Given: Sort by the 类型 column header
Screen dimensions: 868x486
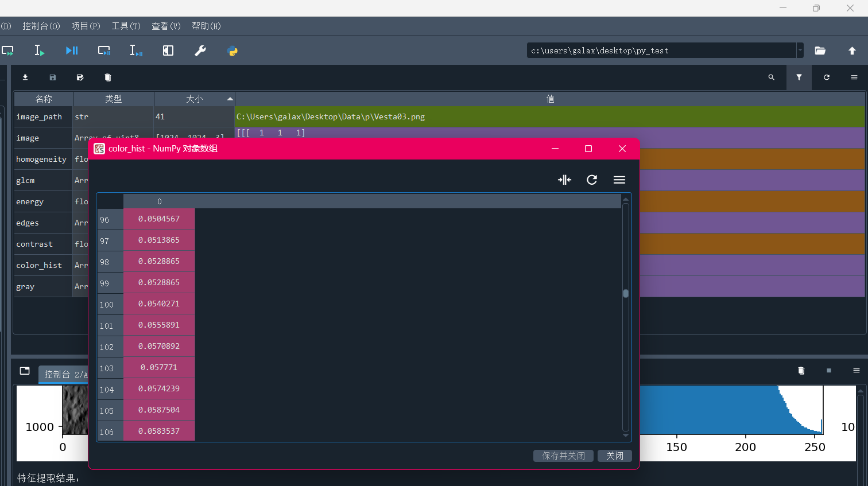Looking at the screenshot, I should (114, 99).
